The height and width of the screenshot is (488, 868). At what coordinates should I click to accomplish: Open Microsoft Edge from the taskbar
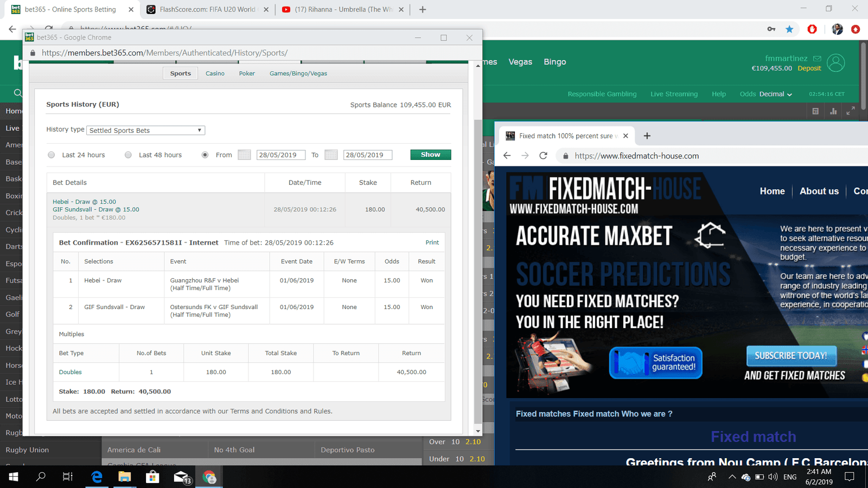[x=97, y=477]
